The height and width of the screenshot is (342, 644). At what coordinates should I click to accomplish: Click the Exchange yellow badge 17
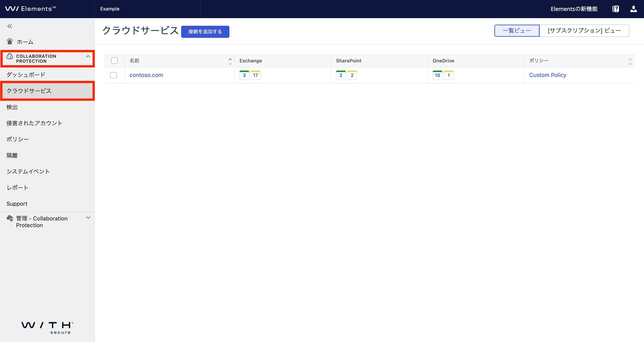point(255,75)
